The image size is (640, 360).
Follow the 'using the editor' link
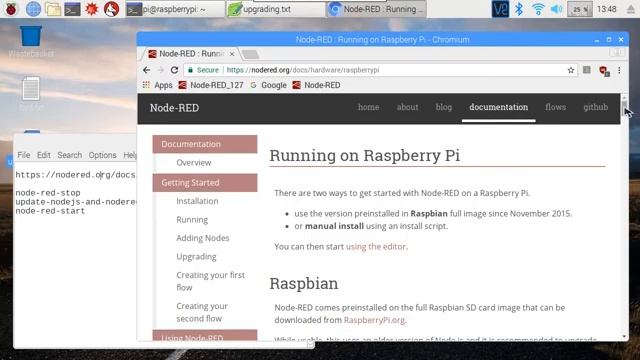(376, 247)
